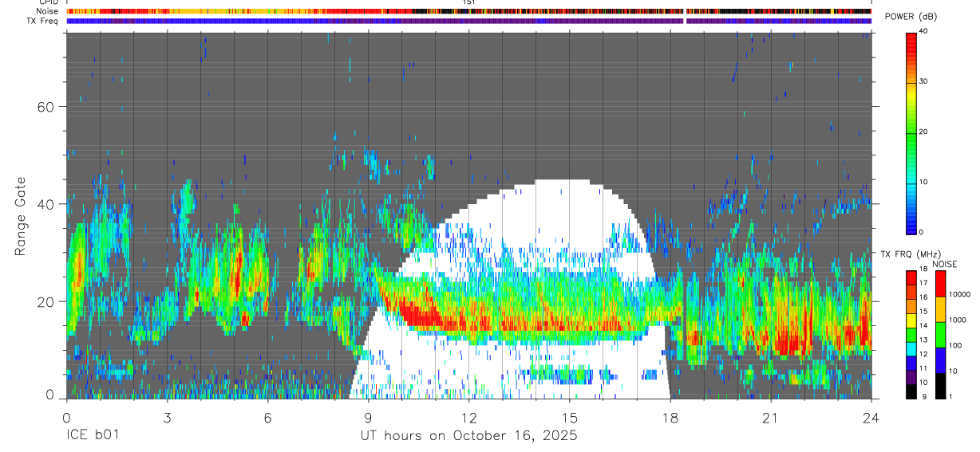
Task: Click the 30 tick on the power scale
Action: pos(924,82)
